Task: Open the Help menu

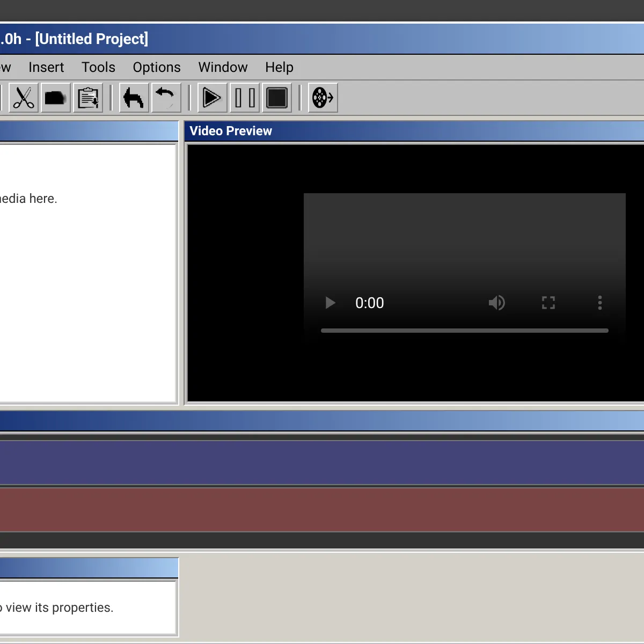Action: 279,67
